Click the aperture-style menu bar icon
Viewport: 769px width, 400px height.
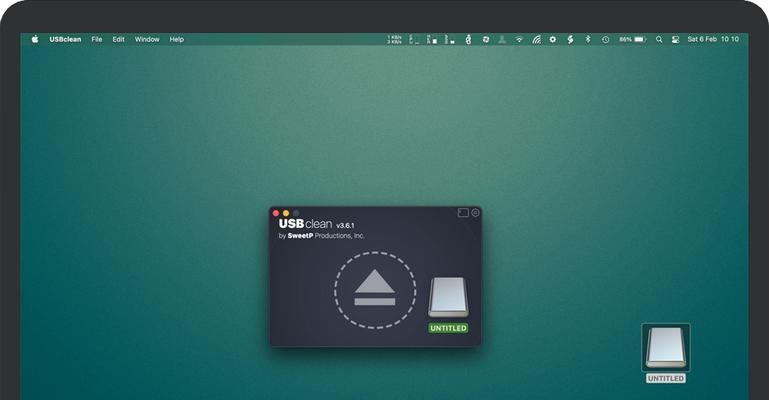[486, 39]
